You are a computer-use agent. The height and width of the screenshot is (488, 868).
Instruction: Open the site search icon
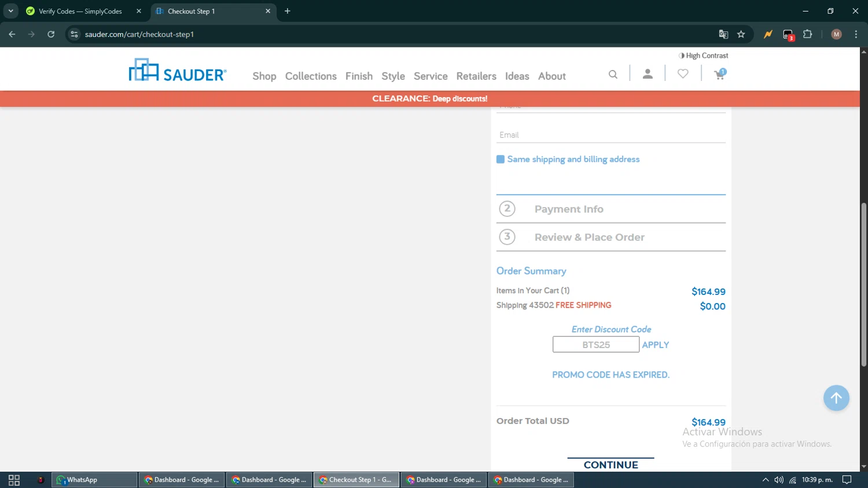click(613, 74)
